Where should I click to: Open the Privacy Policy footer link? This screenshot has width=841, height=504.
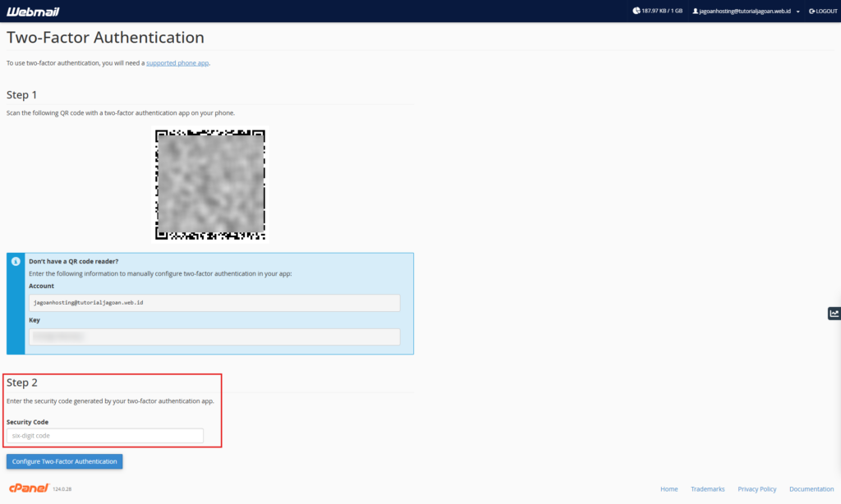(756, 489)
